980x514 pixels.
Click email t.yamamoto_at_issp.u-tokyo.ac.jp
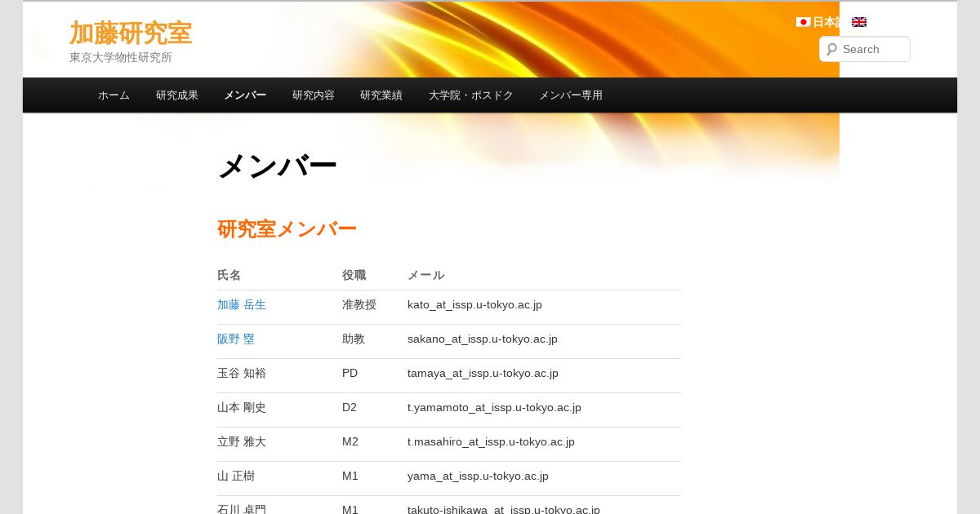[494, 407]
